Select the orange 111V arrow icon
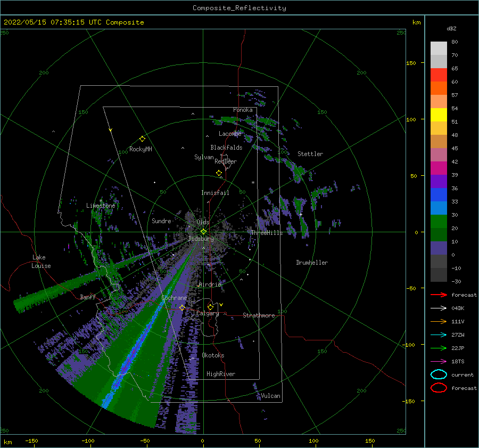Screen dimensions: 479x448 click(439, 321)
